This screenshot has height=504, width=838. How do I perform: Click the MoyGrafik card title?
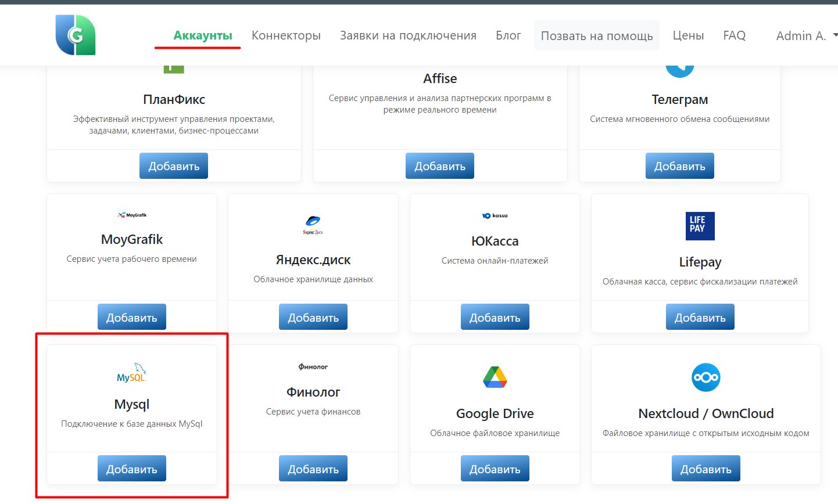click(132, 239)
